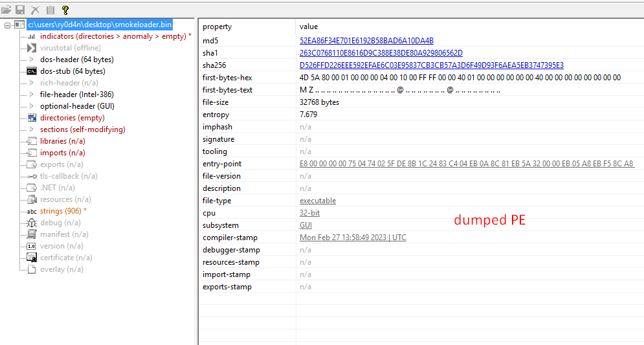Click the open file toolbar icon
Viewport: 644px width, 345px height.
click(6, 10)
